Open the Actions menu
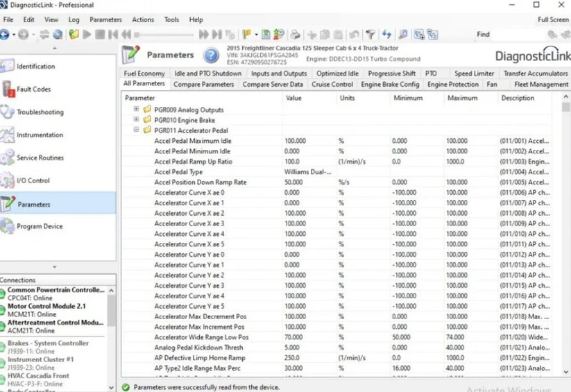571x392 pixels. 143,19
